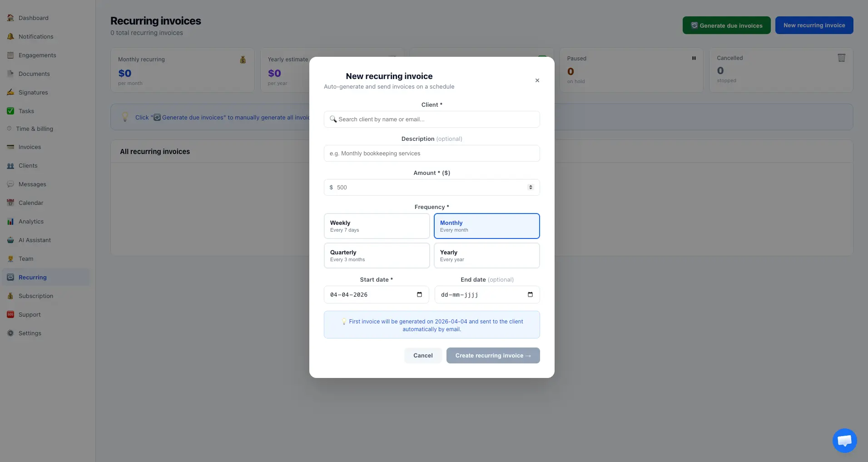
Task: Close the New recurring invoice dialog
Action: coord(537,80)
